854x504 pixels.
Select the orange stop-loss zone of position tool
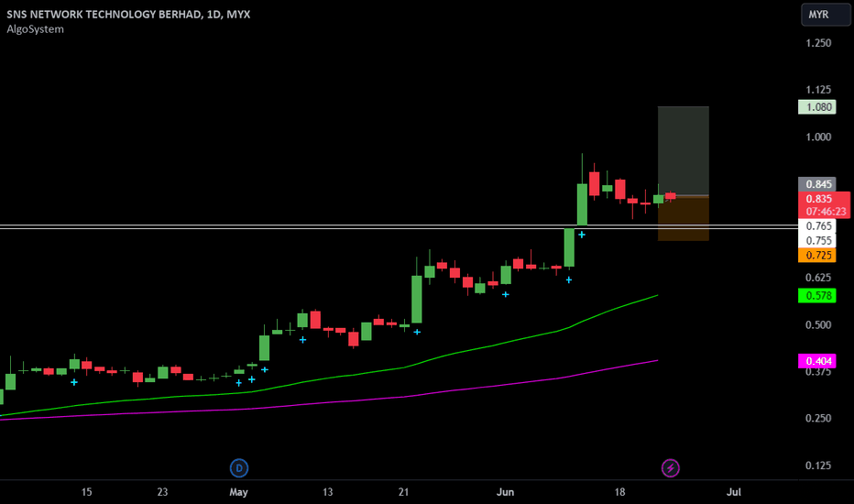click(x=684, y=218)
